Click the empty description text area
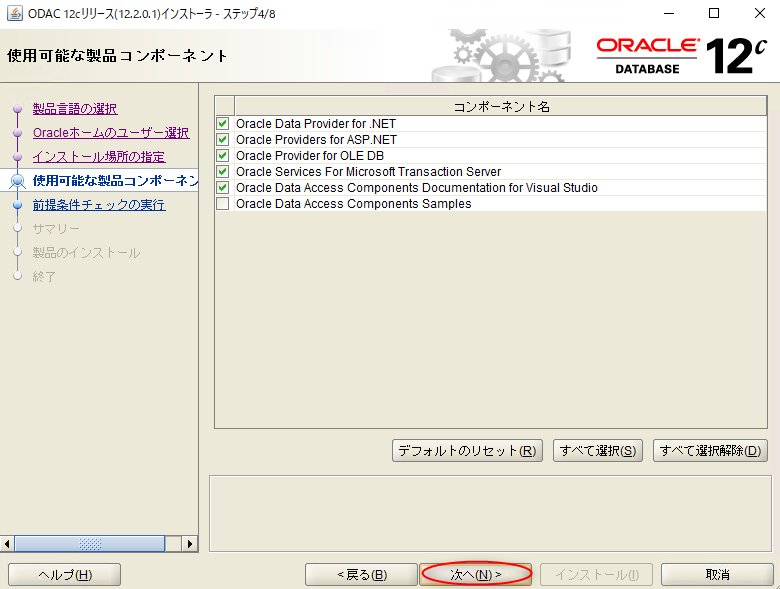 point(490,513)
